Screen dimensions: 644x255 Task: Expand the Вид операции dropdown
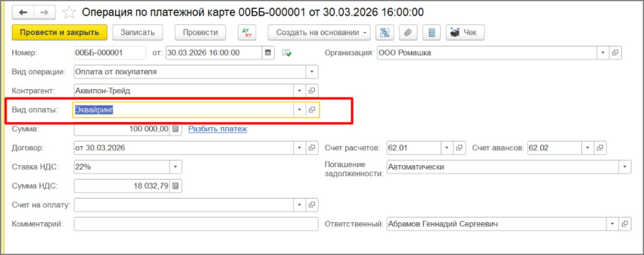point(311,72)
